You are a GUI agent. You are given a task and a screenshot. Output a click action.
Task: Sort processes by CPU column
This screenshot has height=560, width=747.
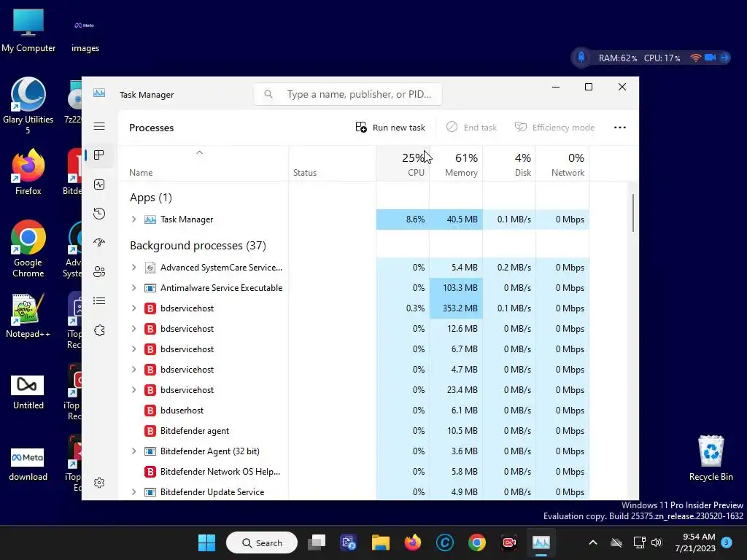coord(403,164)
